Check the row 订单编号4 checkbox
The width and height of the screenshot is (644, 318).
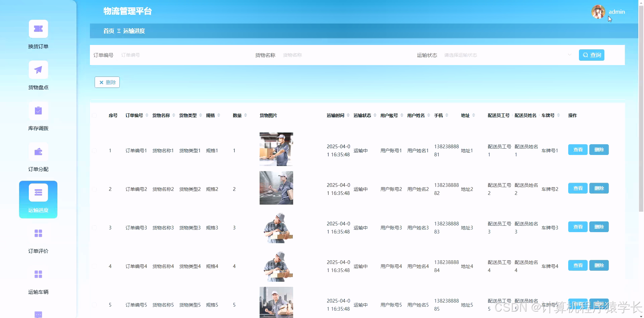(x=94, y=266)
